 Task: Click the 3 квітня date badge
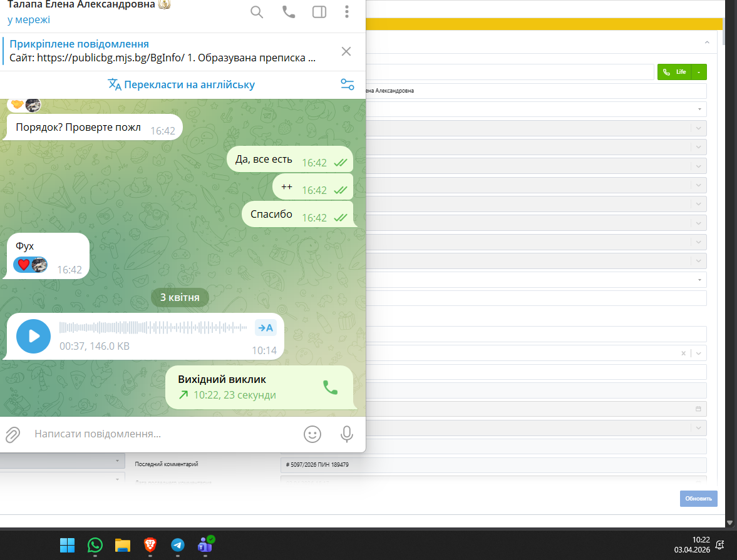click(180, 297)
